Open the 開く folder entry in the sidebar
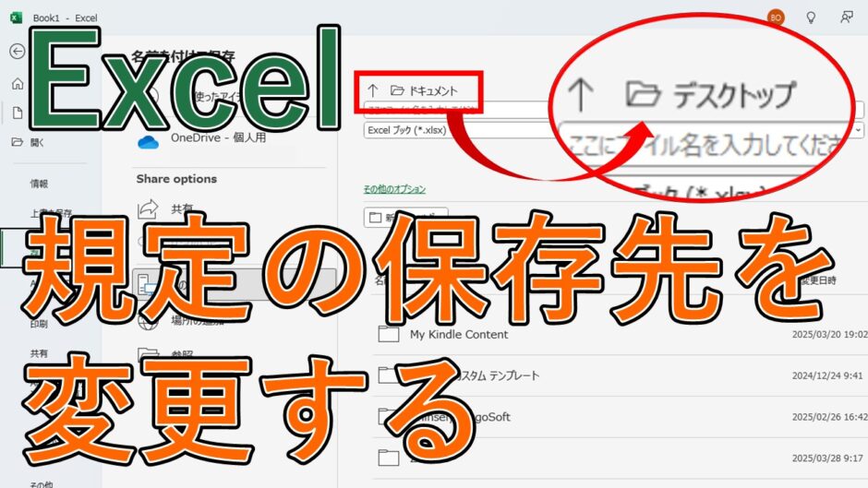 pyautogui.click(x=28, y=143)
